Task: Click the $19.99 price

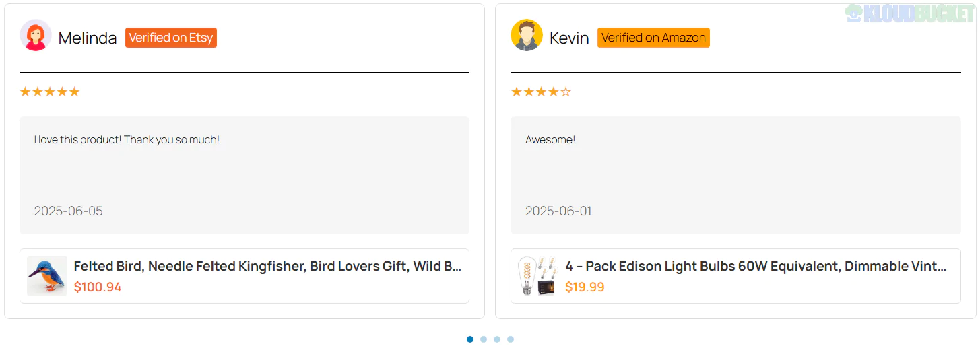Action: [x=585, y=287]
